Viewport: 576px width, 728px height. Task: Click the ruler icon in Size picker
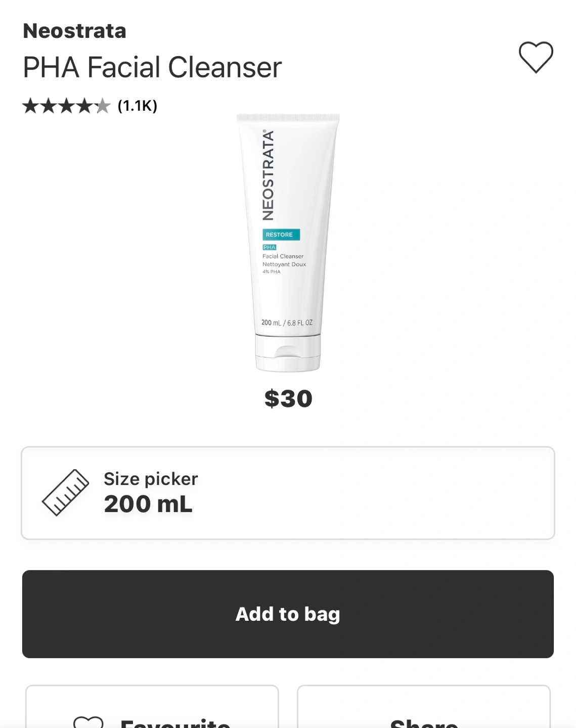(65, 492)
